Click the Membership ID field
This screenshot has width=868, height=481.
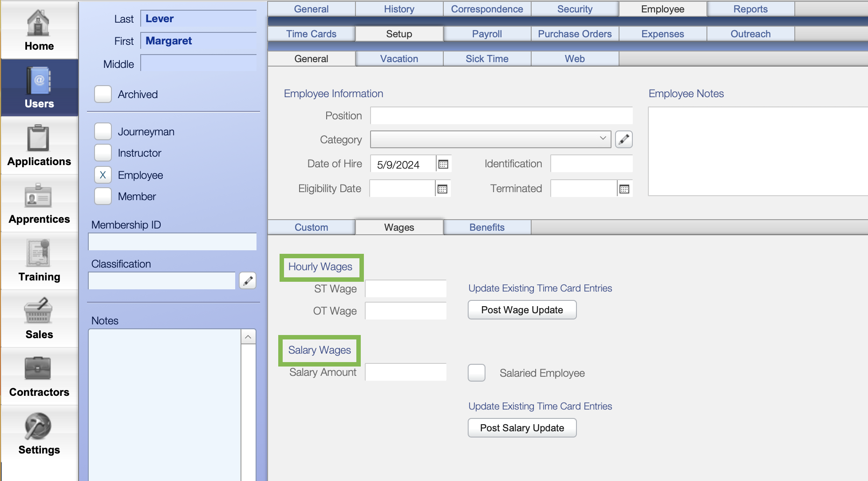pos(173,241)
